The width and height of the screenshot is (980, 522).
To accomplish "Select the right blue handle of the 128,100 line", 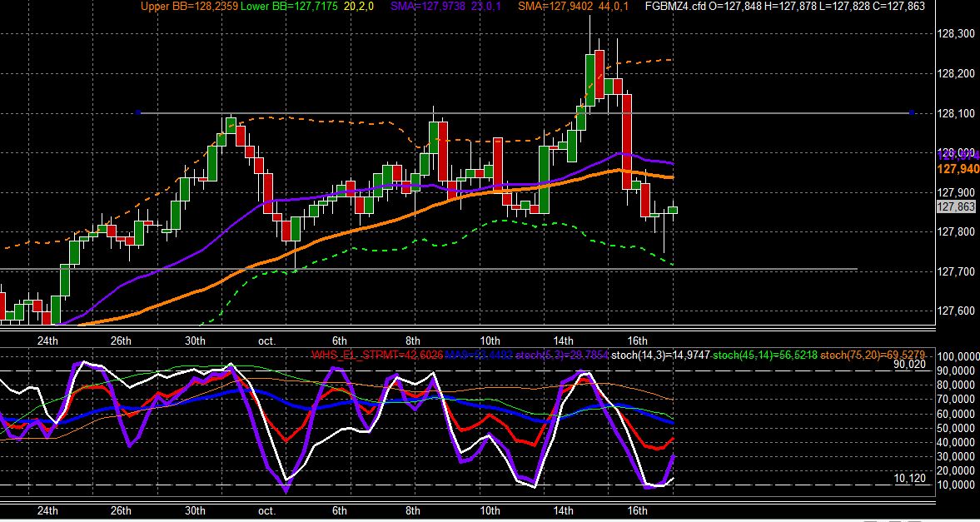I will [912, 112].
